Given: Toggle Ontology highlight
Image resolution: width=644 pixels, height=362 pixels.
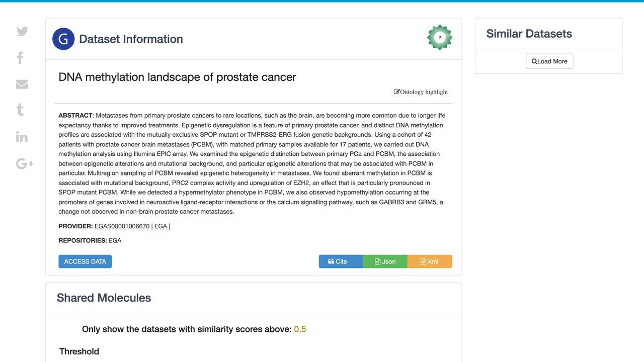Looking at the screenshot, I should pyautogui.click(x=421, y=92).
